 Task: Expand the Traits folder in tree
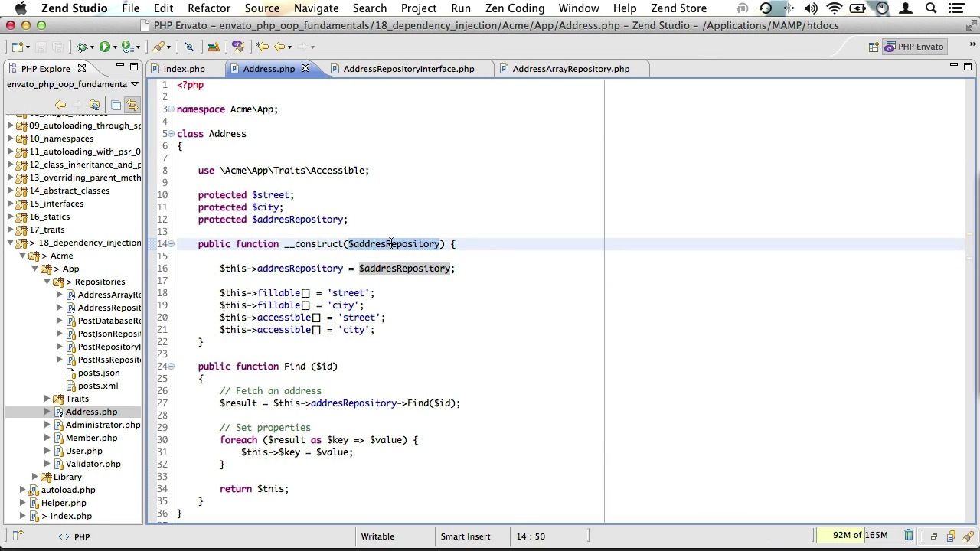point(47,399)
